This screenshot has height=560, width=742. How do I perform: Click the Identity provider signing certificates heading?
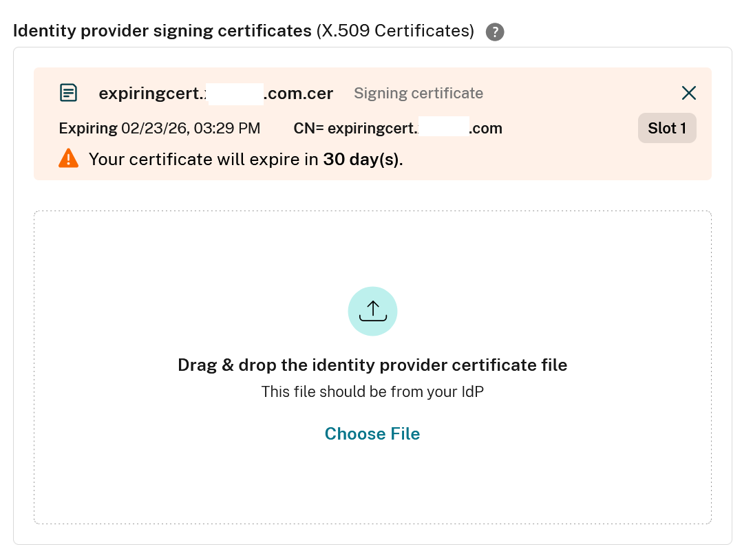coord(163,31)
